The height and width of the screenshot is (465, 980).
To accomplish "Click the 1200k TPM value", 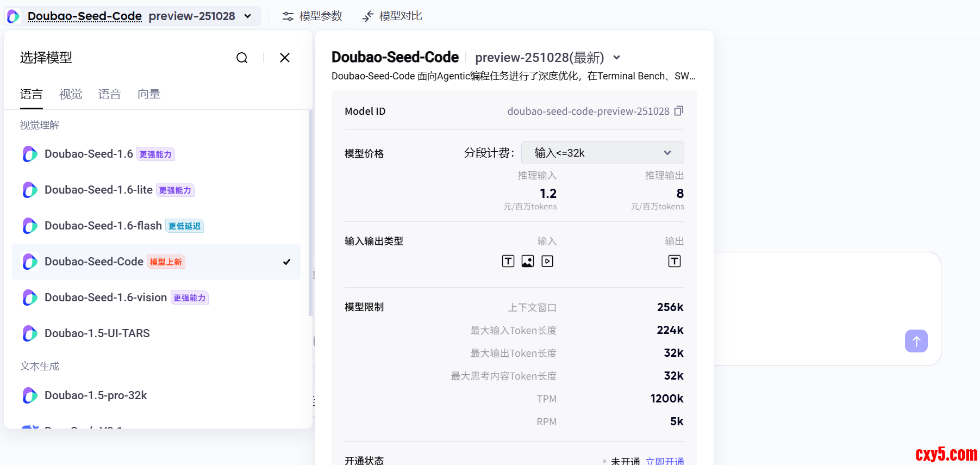I will pyautogui.click(x=667, y=399).
